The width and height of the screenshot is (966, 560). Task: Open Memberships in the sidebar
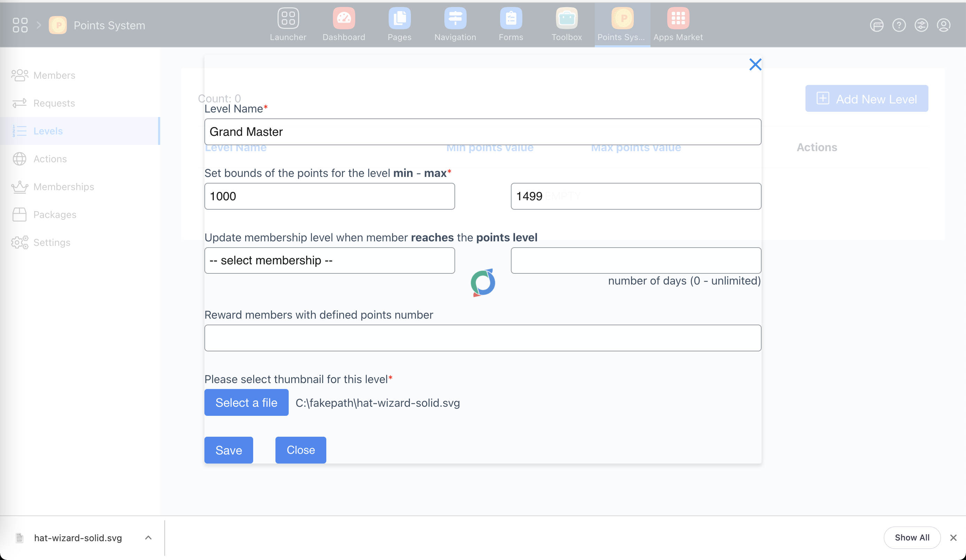pos(63,187)
